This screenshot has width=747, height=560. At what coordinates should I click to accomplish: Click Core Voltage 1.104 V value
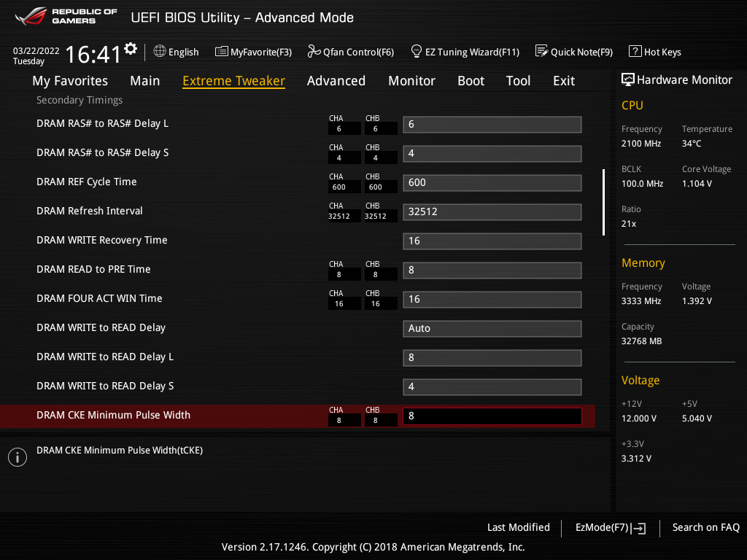[x=697, y=183]
